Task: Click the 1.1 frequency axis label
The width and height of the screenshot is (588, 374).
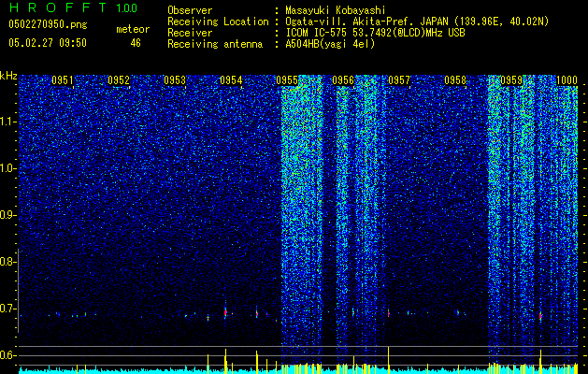Action: pos(8,122)
